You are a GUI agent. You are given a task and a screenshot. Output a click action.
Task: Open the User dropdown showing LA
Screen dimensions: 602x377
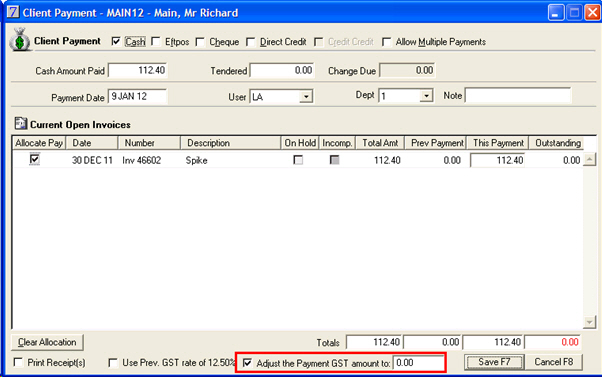click(306, 96)
